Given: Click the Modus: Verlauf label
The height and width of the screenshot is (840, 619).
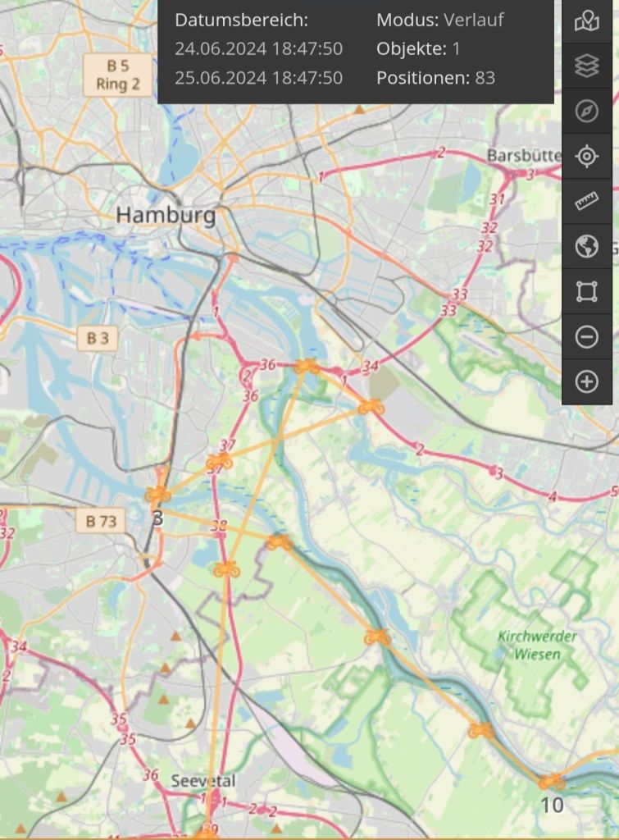Looking at the screenshot, I should pos(440,20).
